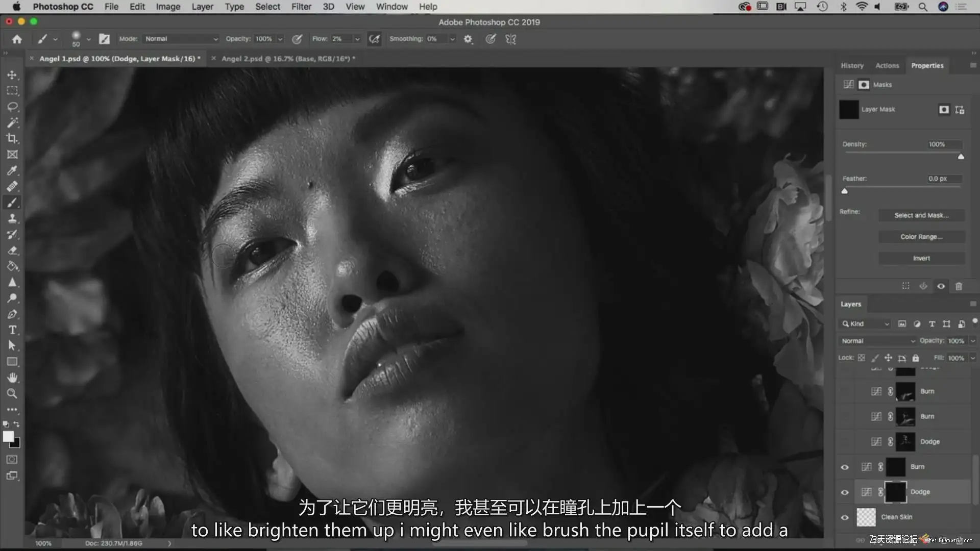The height and width of the screenshot is (551, 980).
Task: Select the Lasso tool
Action: (12, 107)
